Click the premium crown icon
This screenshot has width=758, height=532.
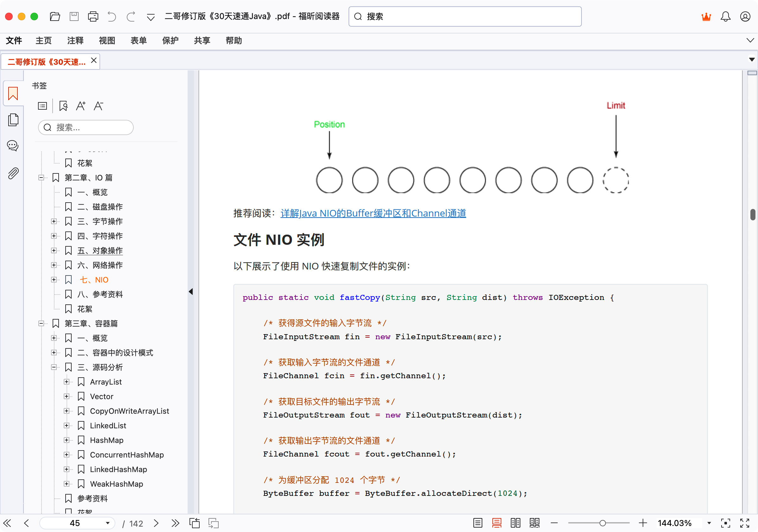(706, 16)
